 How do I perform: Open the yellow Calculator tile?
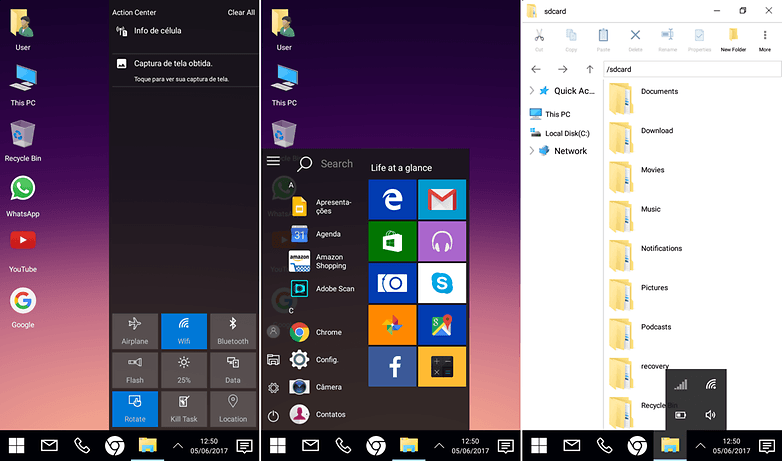(442, 367)
